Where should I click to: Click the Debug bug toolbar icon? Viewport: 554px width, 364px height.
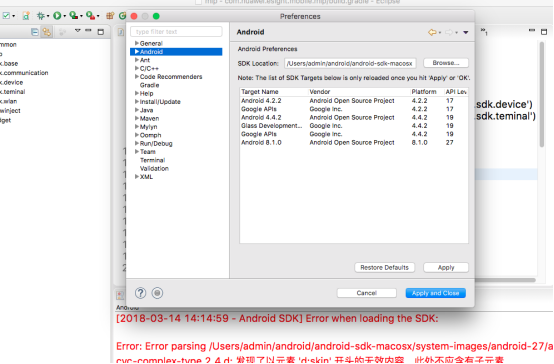pos(41,16)
